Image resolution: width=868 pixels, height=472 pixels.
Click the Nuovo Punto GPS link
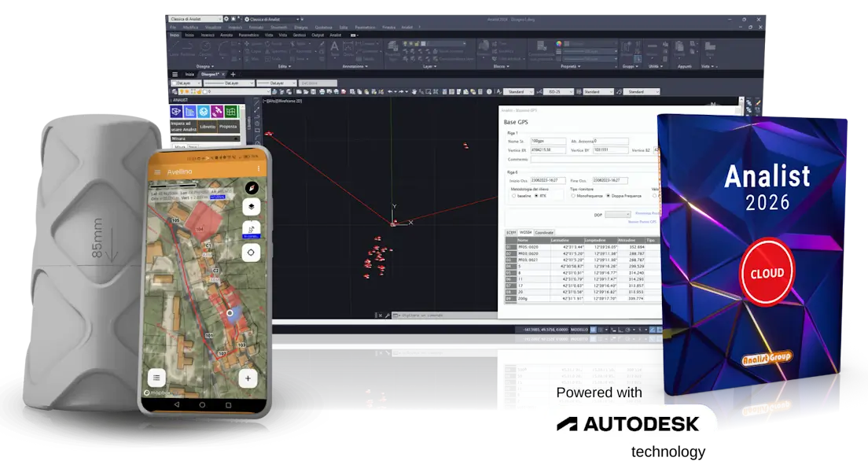tap(642, 222)
